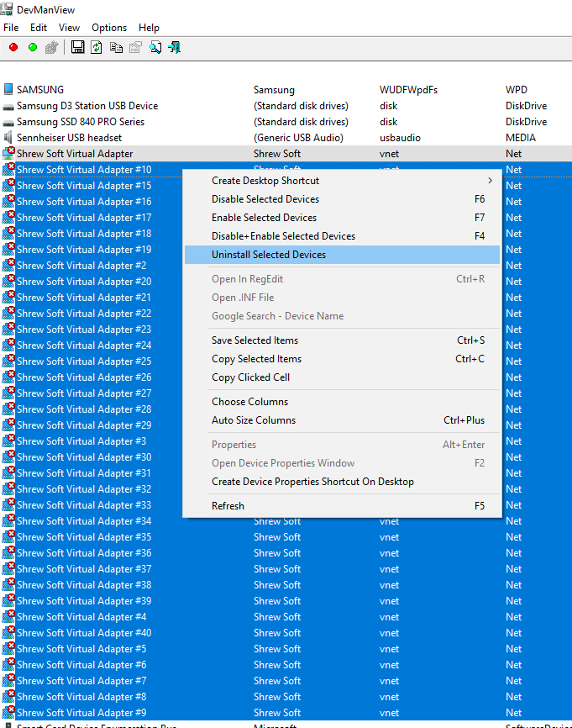Open the View menu
The width and height of the screenshot is (572, 728).
point(70,28)
